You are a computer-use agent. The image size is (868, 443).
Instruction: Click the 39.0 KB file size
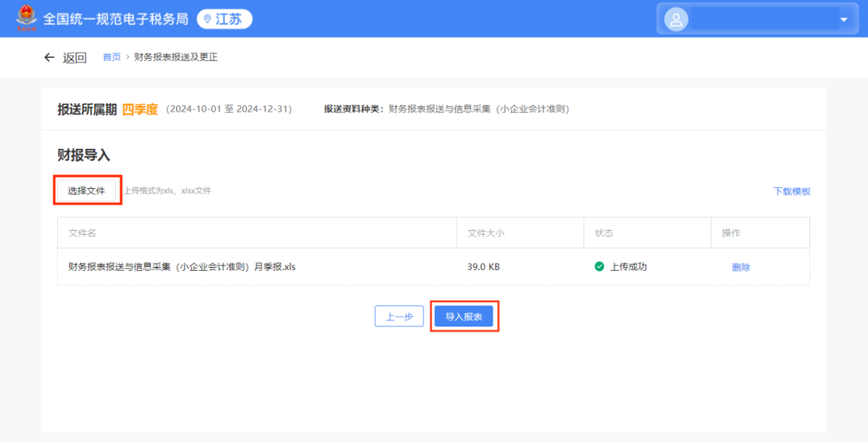(483, 267)
